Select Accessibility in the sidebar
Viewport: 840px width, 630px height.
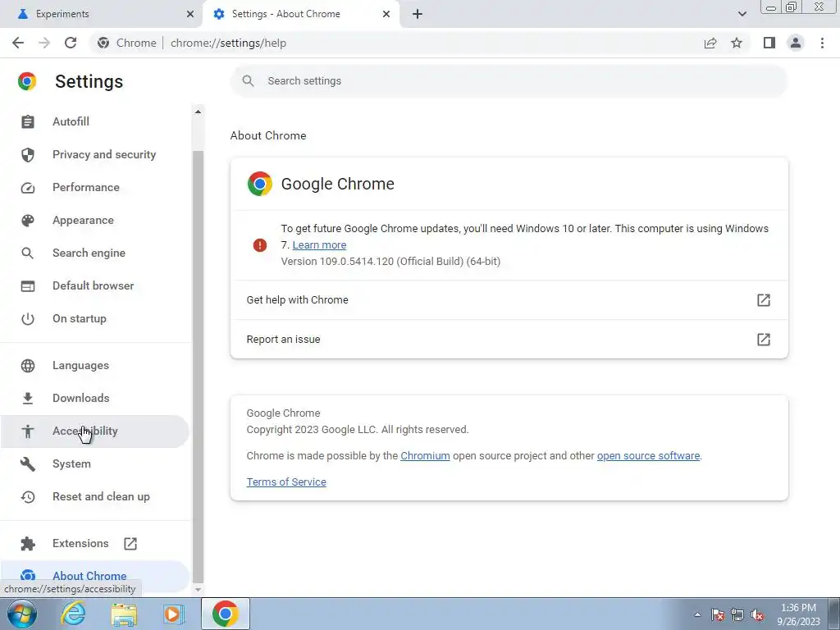(95, 431)
